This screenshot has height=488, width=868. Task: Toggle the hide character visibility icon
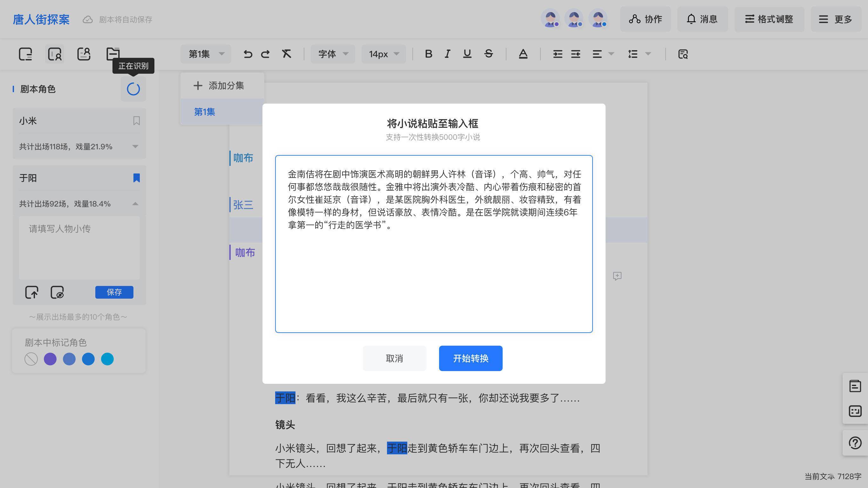tap(56, 292)
